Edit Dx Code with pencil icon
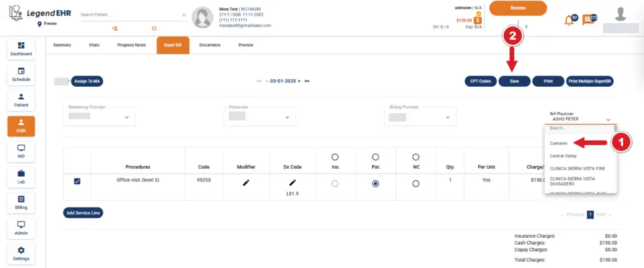This screenshot has height=268, width=644. [292, 182]
